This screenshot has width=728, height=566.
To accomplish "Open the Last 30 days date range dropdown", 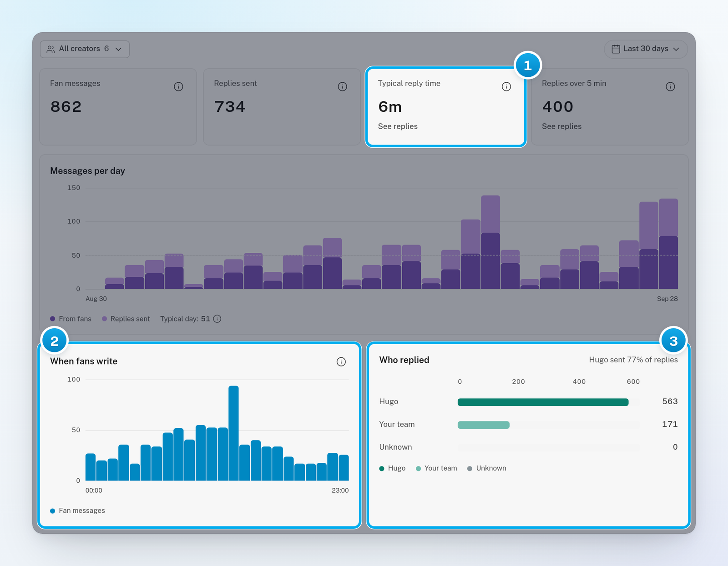I will (x=646, y=49).
